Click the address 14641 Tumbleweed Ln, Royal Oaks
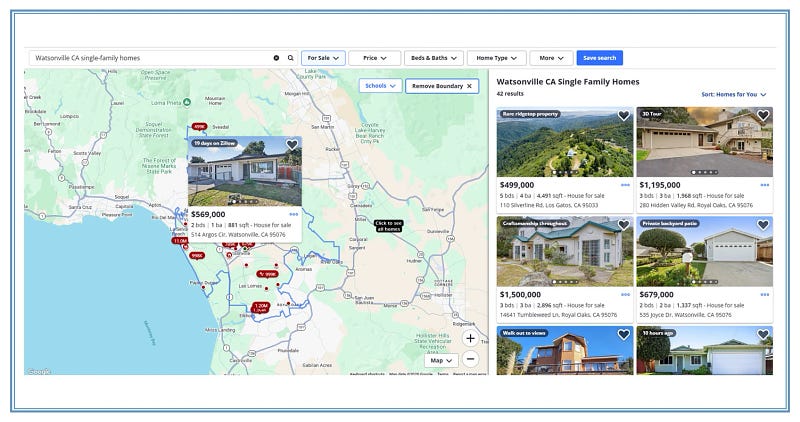The image size is (800, 422). click(x=558, y=315)
